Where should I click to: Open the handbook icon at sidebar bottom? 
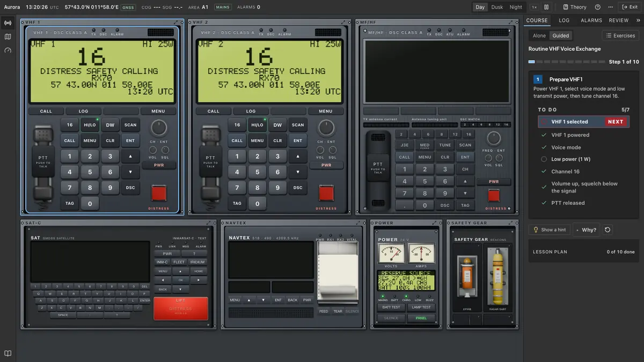[8, 353]
